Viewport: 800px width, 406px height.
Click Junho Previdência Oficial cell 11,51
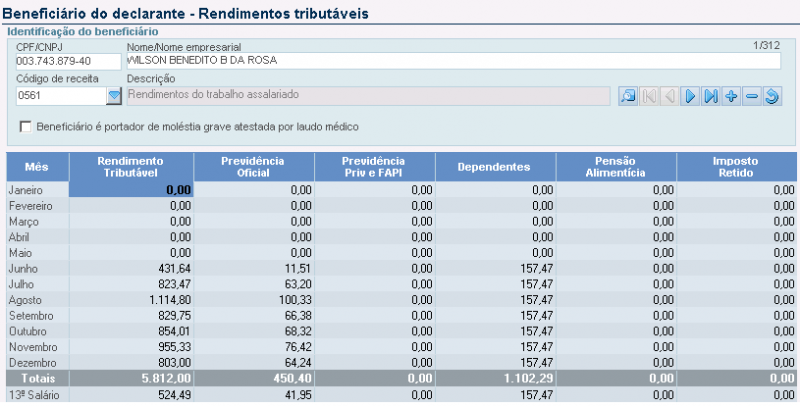pyautogui.click(x=254, y=269)
